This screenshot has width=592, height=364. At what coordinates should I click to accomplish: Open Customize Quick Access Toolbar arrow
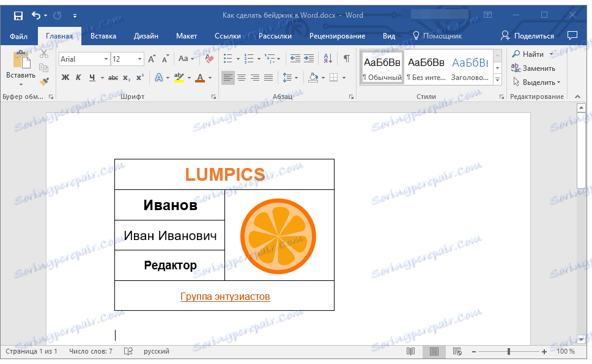tap(75, 16)
